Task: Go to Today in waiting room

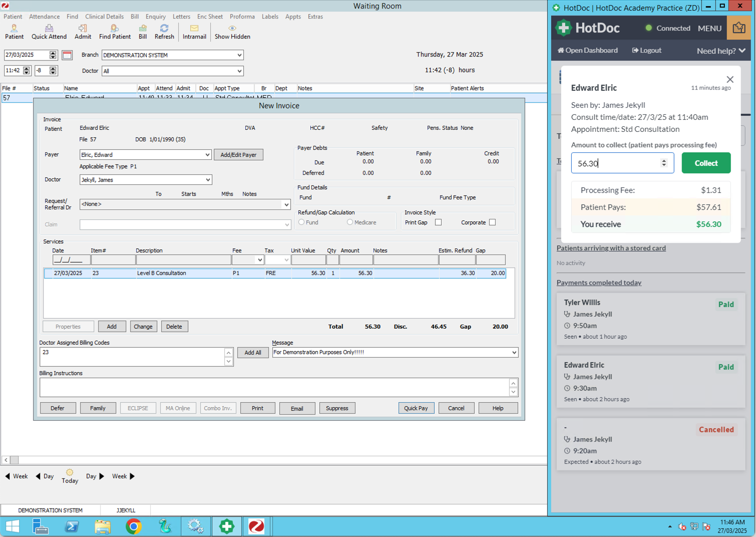Action: pos(70,477)
